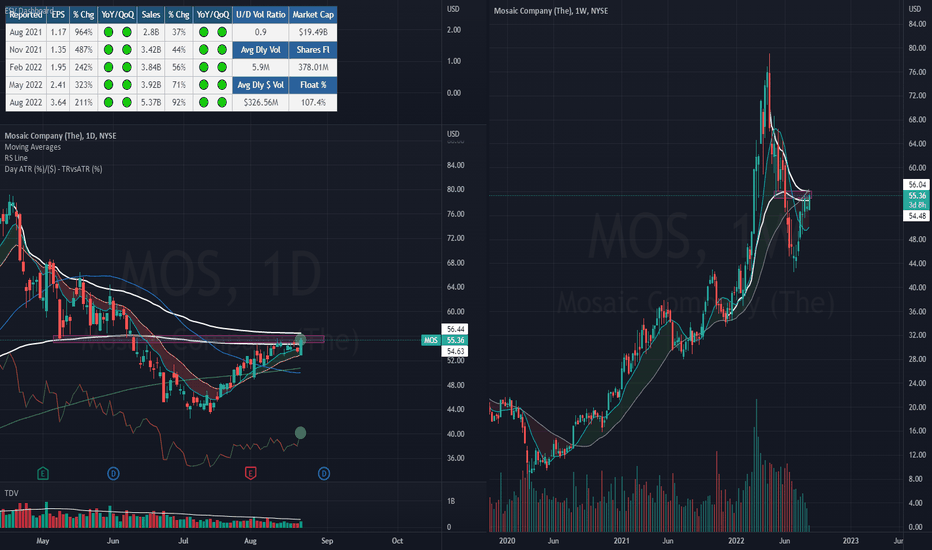Click the '56.44' price label on daily axis
Screen dimensions: 932x550
pyautogui.click(x=455, y=329)
